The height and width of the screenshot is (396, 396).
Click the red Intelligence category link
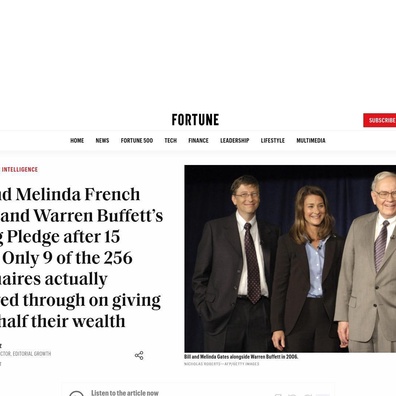click(x=20, y=169)
